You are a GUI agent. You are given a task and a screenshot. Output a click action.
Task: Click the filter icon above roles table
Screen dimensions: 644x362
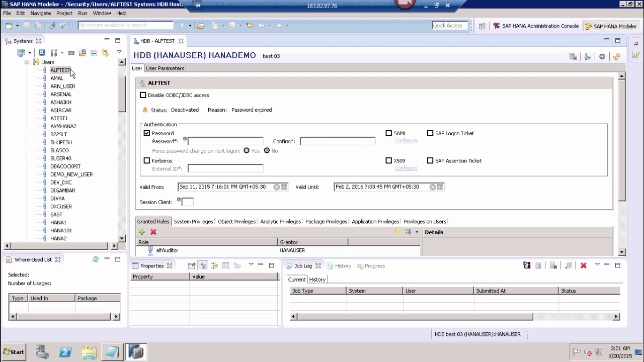tap(397, 232)
